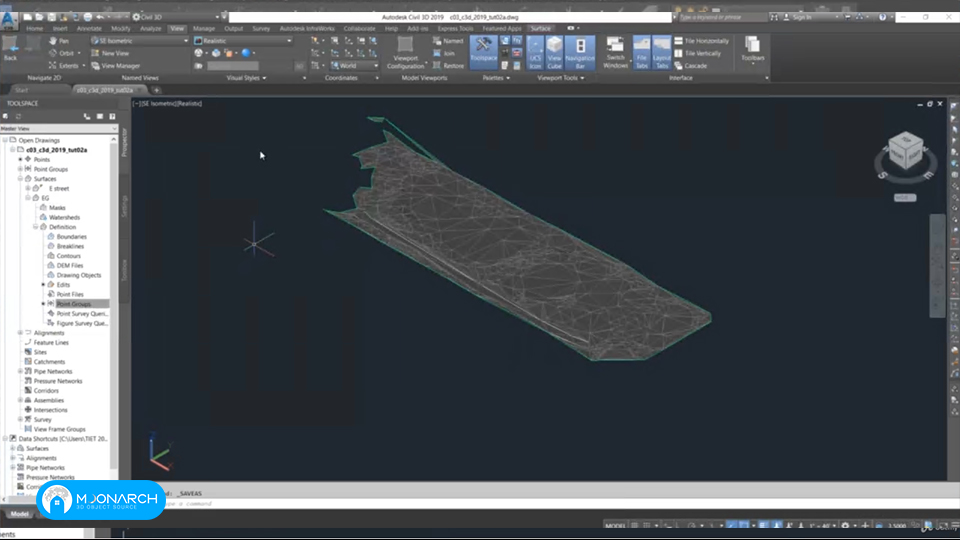Viewport: 960px width, 540px height.
Task: Open the Survey ribbon tab
Action: point(261,28)
